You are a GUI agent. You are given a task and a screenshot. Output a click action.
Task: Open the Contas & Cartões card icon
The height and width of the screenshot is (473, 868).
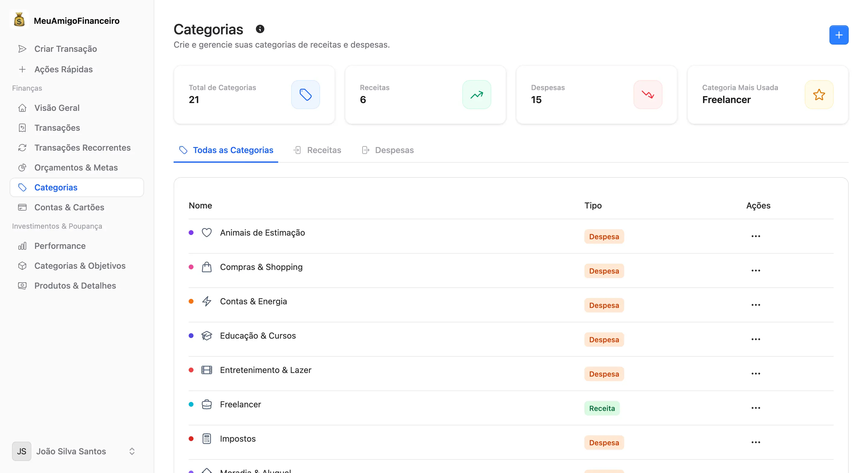pyautogui.click(x=22, y=207)
